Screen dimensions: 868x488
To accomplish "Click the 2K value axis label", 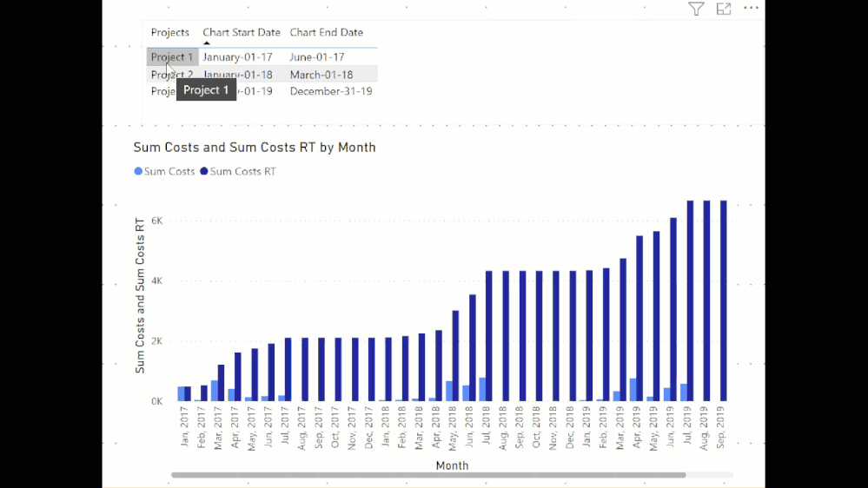I will pyautogui.click(x=157, y=341).
